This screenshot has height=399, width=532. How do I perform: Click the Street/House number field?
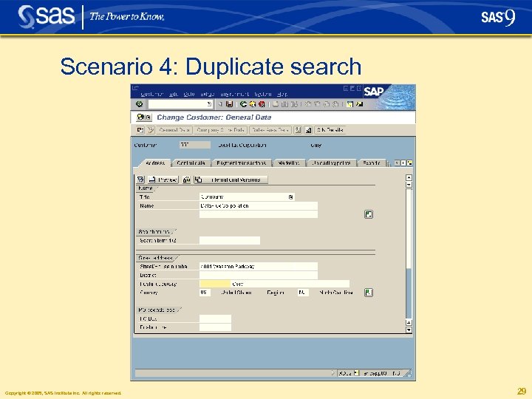point(259,266)
